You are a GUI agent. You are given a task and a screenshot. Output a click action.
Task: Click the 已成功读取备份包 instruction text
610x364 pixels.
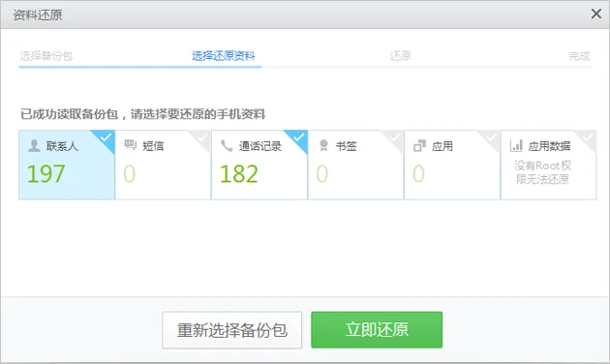point(142,114)
